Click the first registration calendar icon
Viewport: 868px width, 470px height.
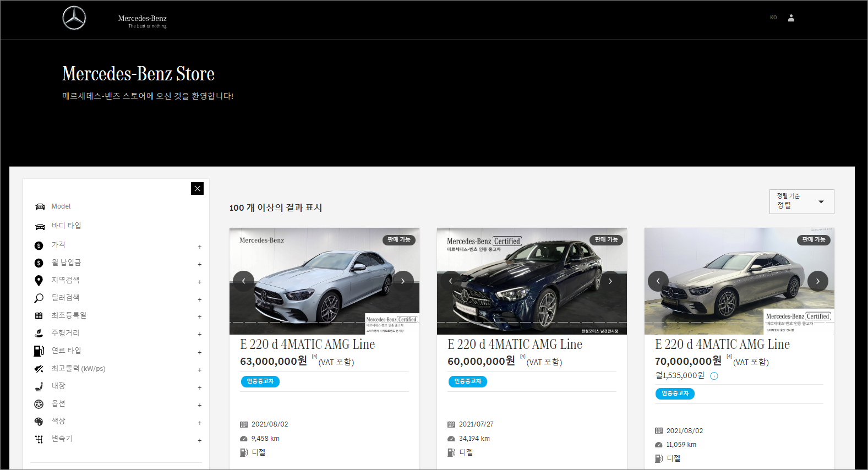point(39,316)
